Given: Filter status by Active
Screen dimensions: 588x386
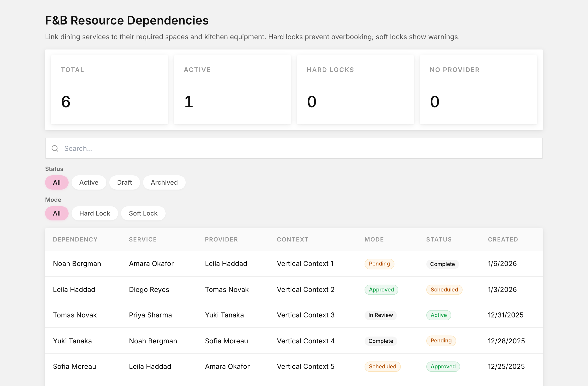Looking at the screenshot, I should point(89,182).
